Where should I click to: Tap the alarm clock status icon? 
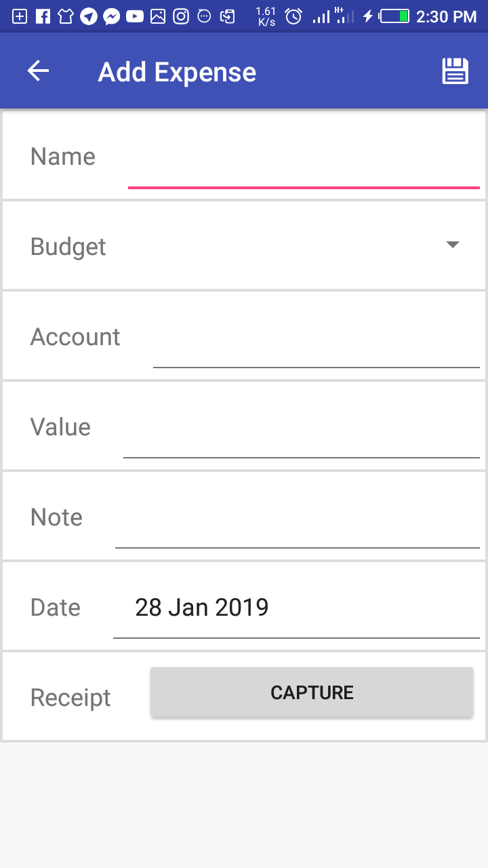[293, 16]
